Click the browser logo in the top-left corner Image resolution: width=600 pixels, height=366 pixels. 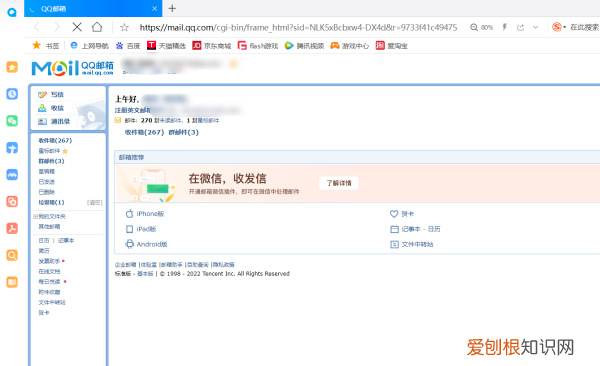click(x=12, y=13)
